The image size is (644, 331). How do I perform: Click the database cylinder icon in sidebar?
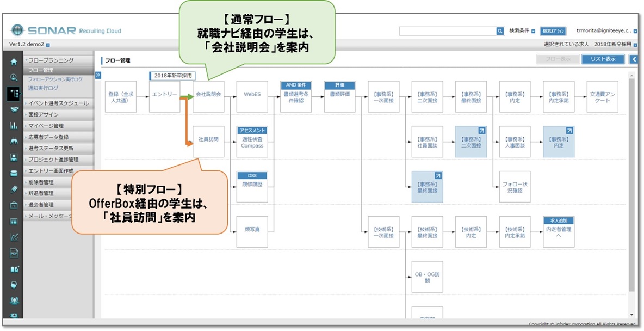(14, 173)
